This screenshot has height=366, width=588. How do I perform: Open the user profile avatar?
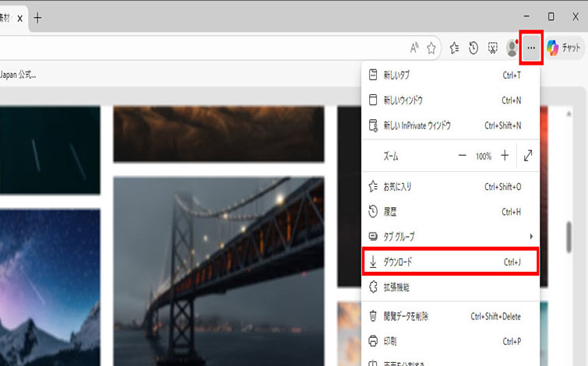coord(512,48)
